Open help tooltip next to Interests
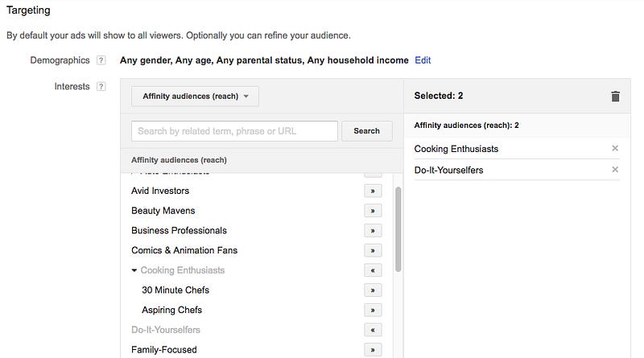The height and width of the screenshot is (358, 644). click(x=101, y=87)
